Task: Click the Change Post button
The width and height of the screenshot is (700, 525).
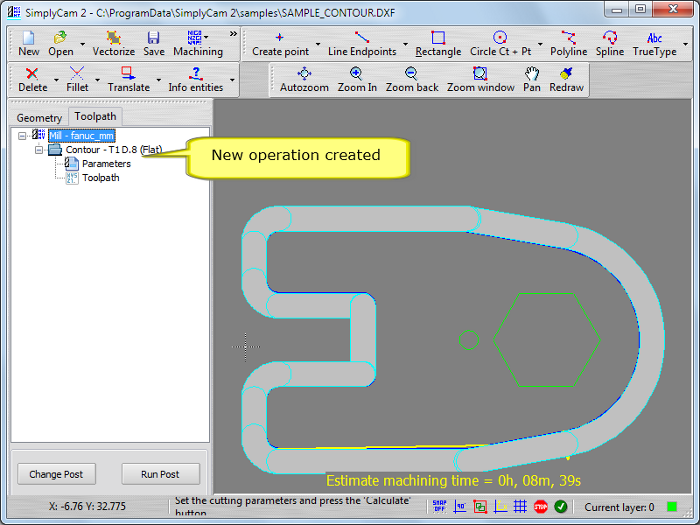Action: click(56, 474)
